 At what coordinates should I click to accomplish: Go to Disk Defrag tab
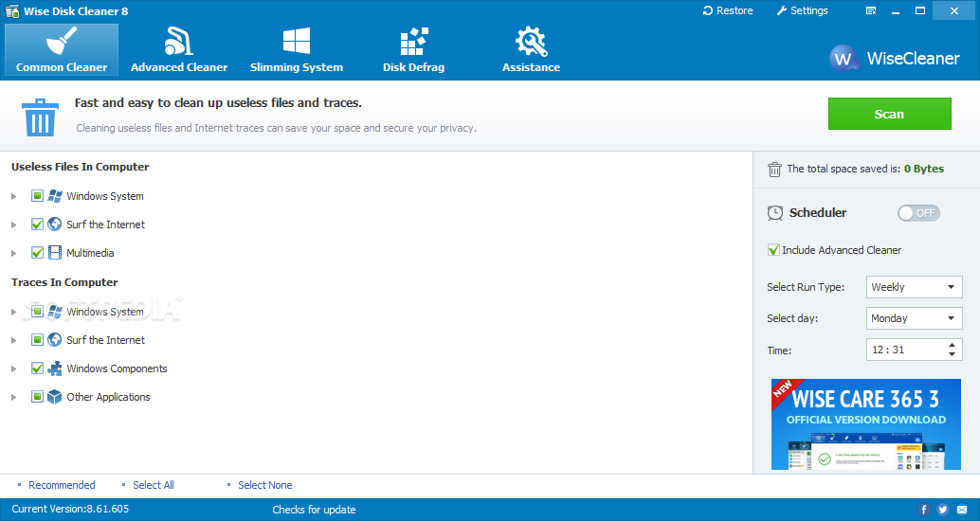point(414,50)
